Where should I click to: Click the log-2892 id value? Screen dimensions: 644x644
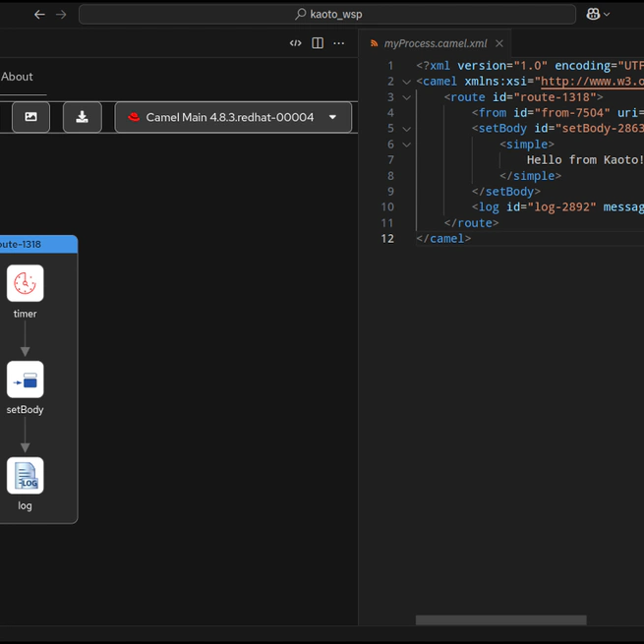(x=561, y=207)
